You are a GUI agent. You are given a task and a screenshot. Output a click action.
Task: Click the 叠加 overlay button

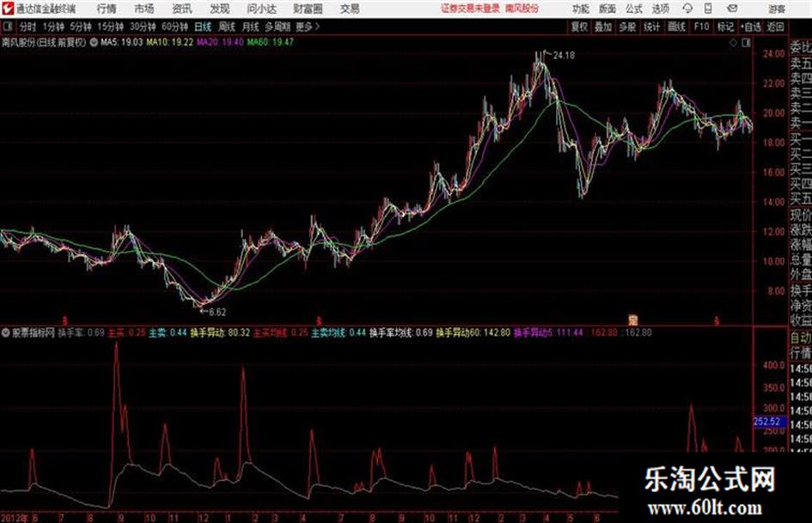click(x=603, y=27)
